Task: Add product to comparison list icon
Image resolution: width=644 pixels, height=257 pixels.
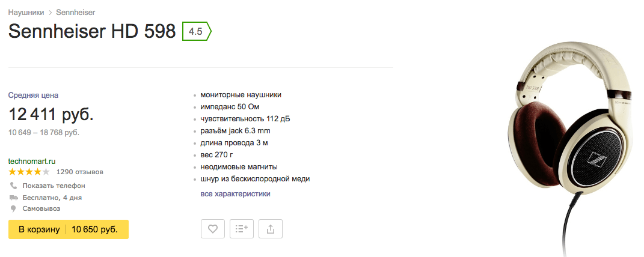Action: (242, 229)
